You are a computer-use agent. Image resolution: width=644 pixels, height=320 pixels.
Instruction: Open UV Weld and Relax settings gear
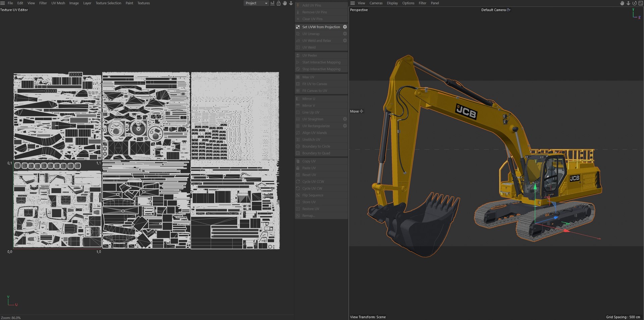coord(345,41)
